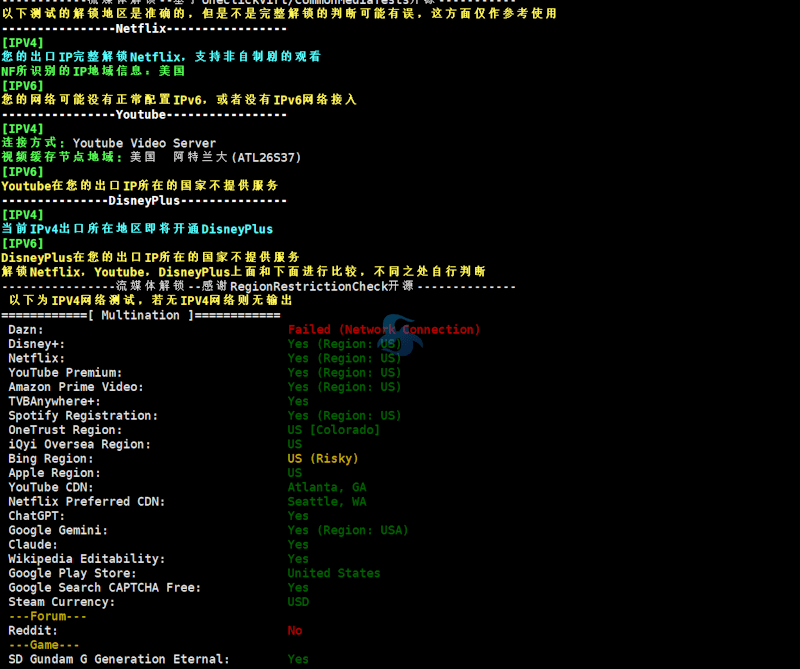Click the 'Steam Currency:' label

pos(62,602)
